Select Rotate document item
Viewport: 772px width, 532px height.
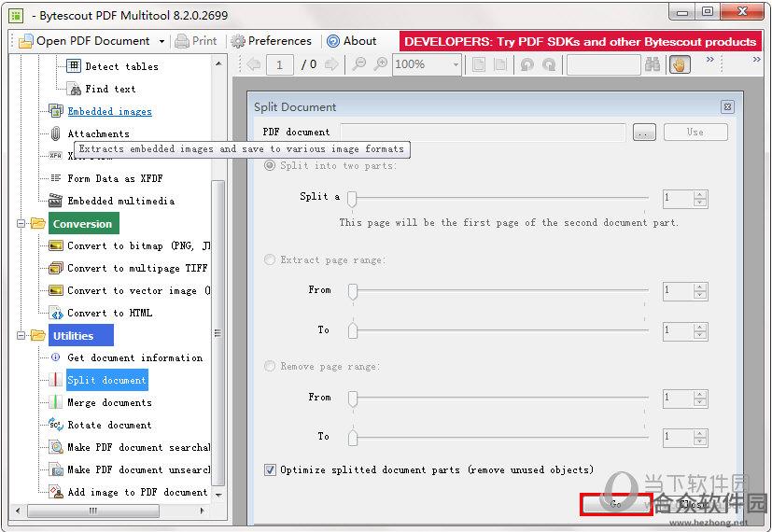pos(109,425)
